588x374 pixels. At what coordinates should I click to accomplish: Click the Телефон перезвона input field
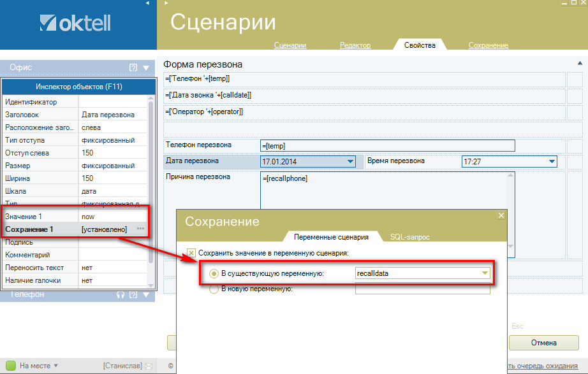pos(387,145)
